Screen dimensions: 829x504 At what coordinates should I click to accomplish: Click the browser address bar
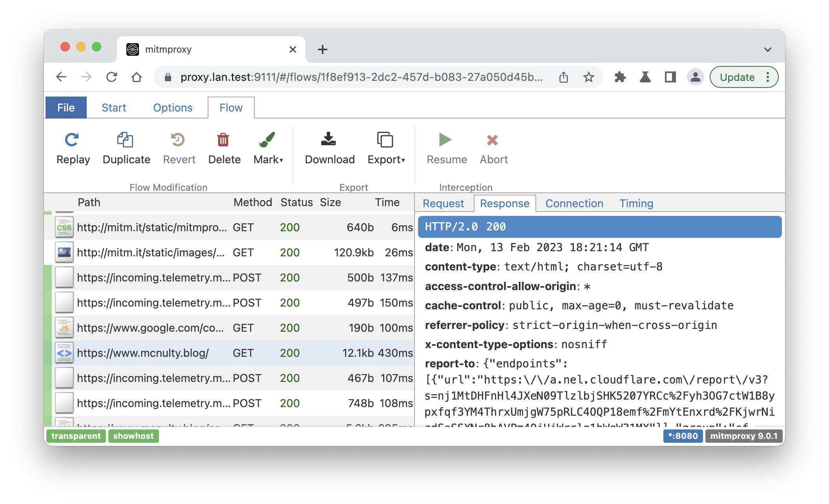pos(353,77)
